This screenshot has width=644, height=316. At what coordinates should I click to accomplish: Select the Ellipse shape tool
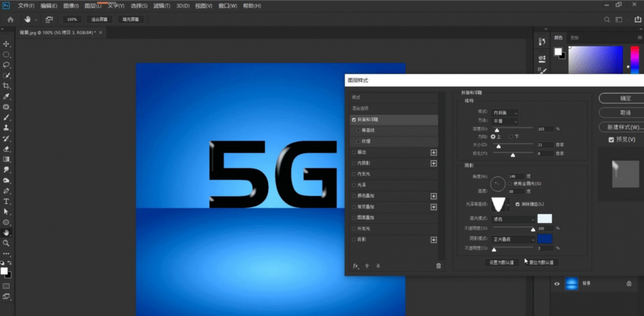(x=6, y=222)
